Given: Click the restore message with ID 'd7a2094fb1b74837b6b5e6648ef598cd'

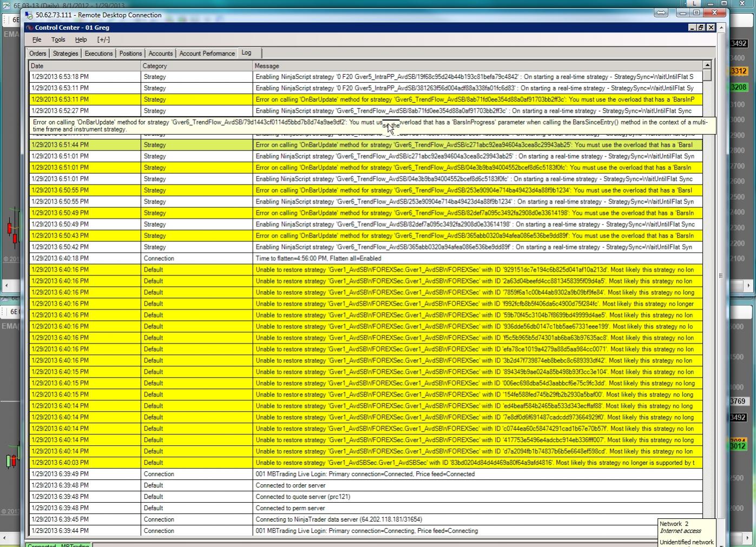Looking at the screenshot, I should tap(478, 452).
